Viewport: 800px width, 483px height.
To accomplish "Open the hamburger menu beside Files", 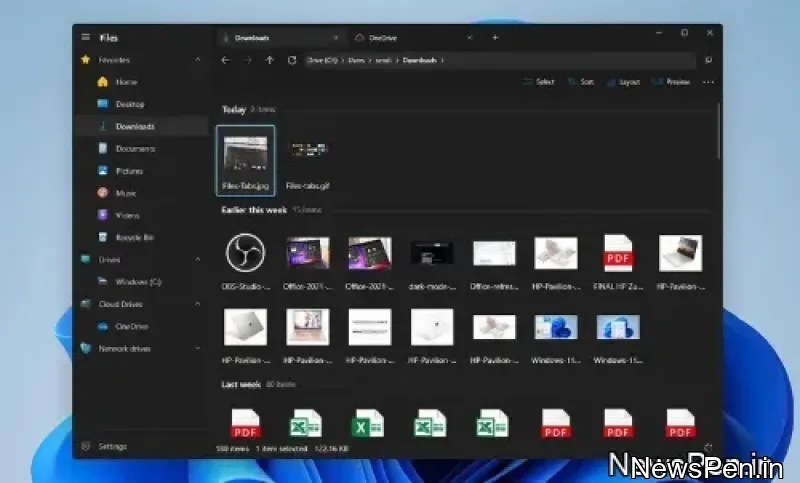I will click(85, 37).
